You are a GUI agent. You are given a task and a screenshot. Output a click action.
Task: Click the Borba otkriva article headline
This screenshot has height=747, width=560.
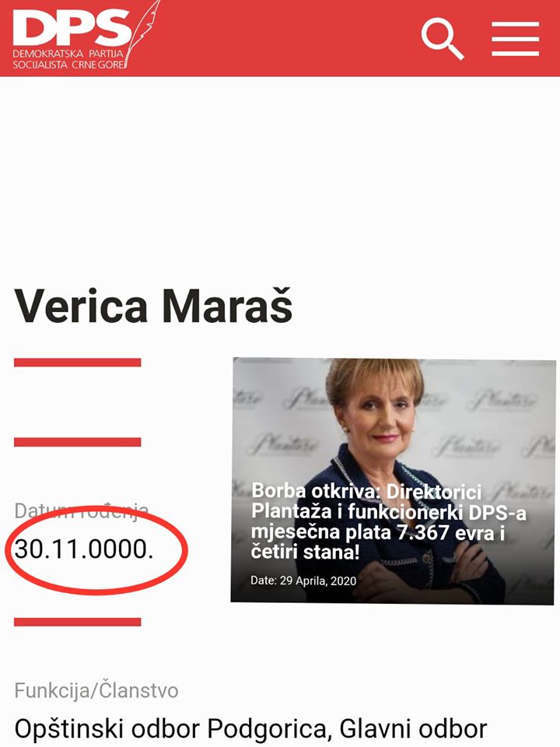coord(389,521)
